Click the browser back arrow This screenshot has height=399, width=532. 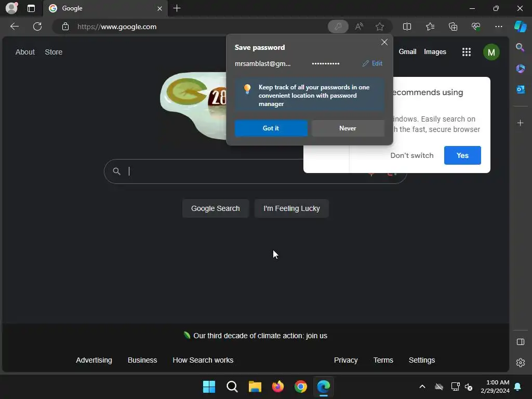point(14,26)
